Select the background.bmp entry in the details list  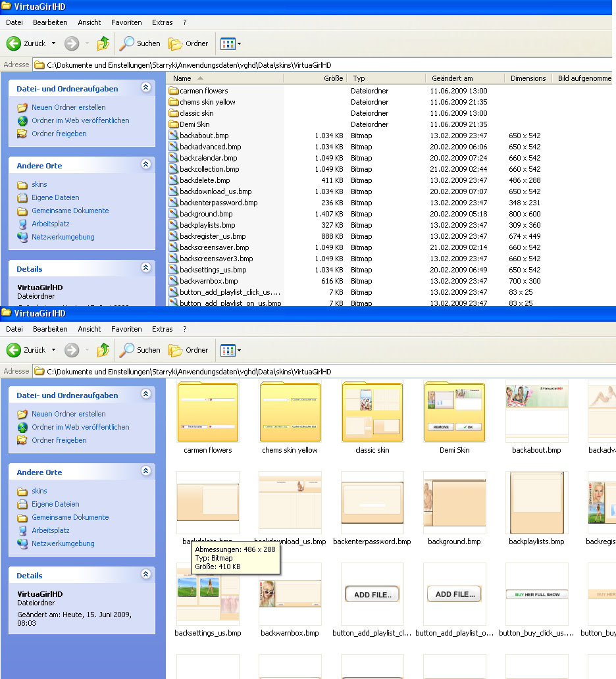tap(206, 214)
